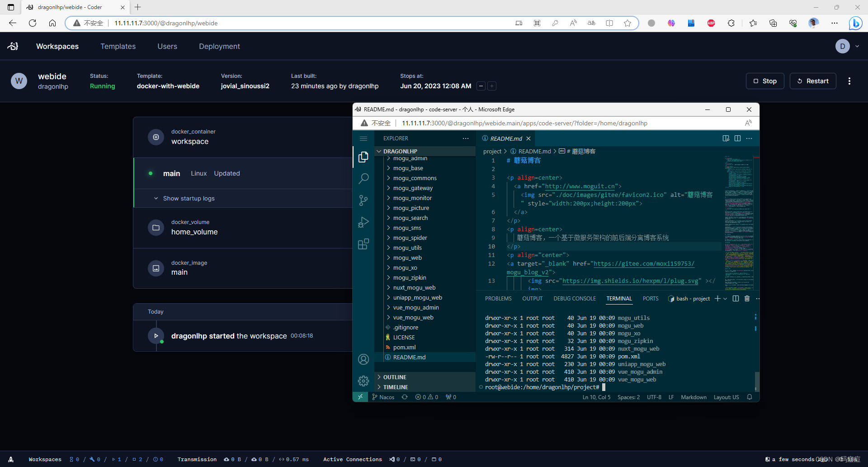Refresh the browser page
The image size is (868, 467).
(33, 23)
